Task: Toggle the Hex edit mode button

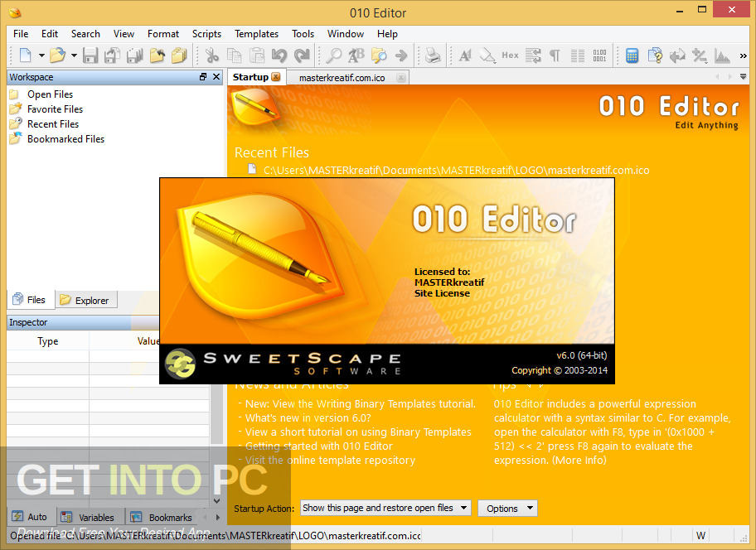Action: [510, 55]
